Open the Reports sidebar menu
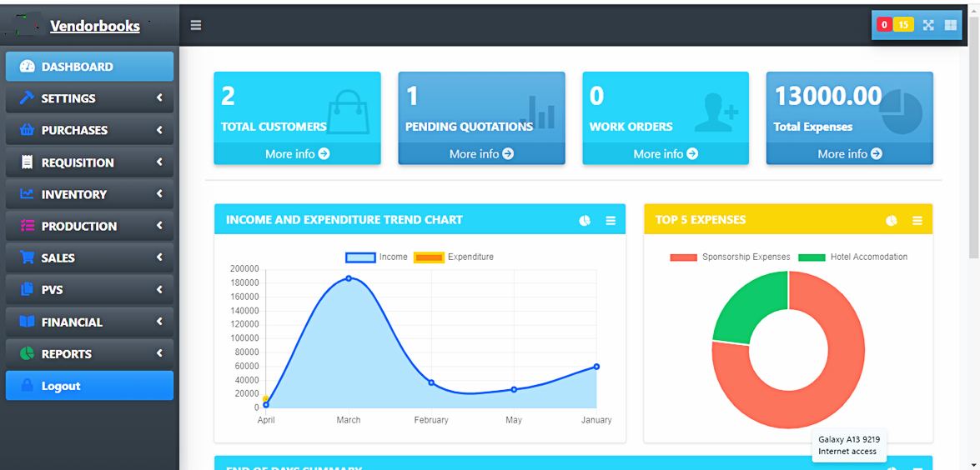 pyautogui.click(x=89, y=354)
